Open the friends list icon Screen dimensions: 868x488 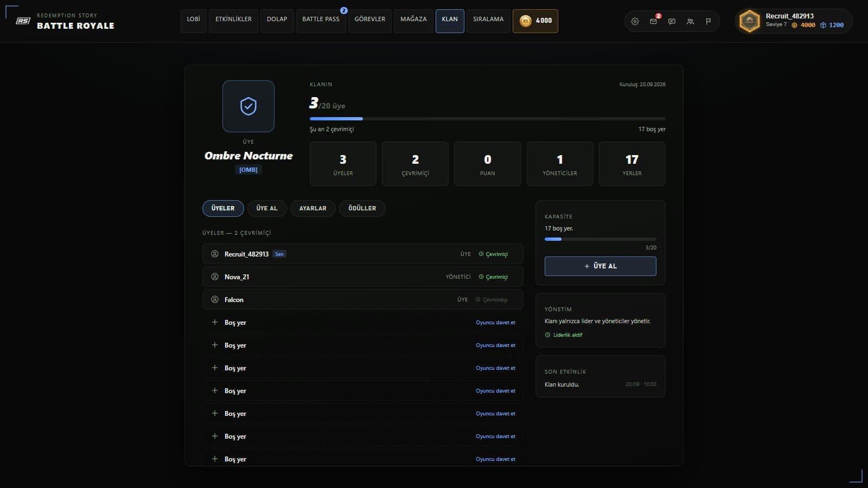[x=690, y=22]
